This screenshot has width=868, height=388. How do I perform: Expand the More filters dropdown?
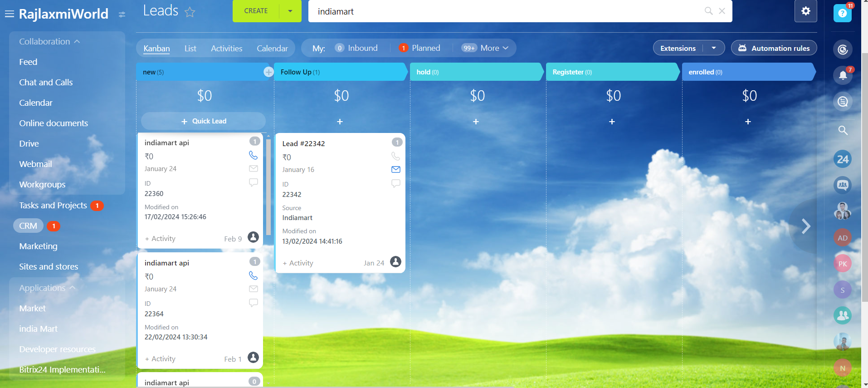pyautogui.click(x=485, y=48)
